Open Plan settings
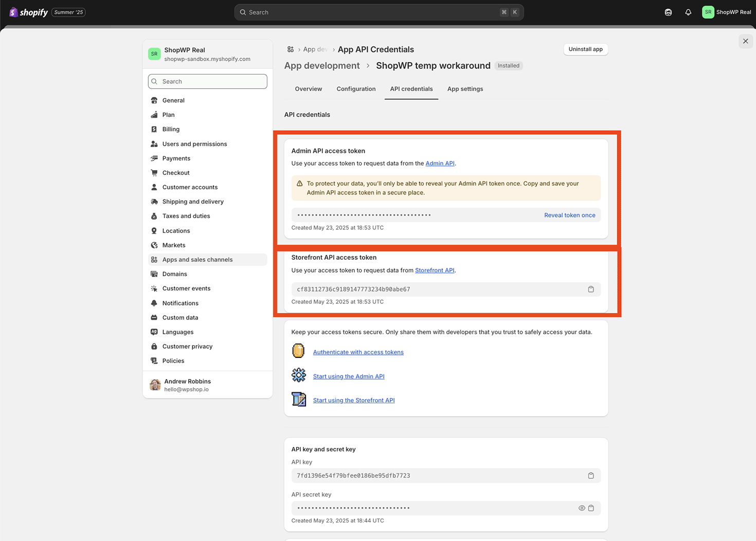 208,115
